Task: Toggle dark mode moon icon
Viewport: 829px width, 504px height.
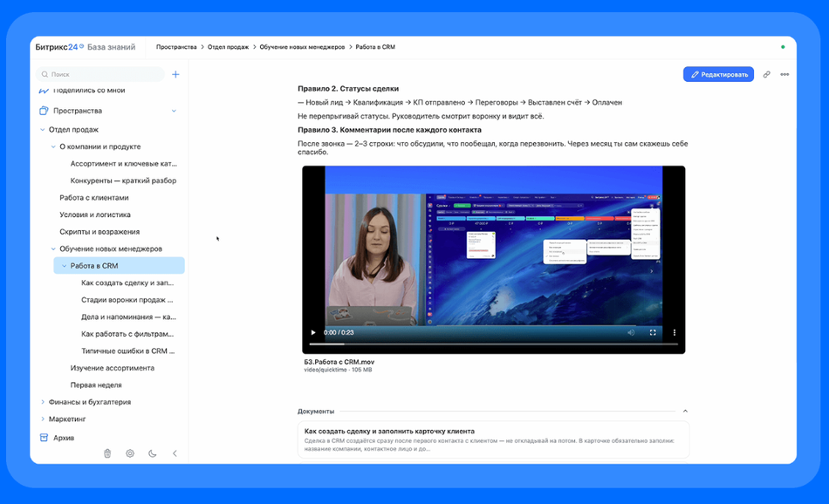Action: [152, 453]
